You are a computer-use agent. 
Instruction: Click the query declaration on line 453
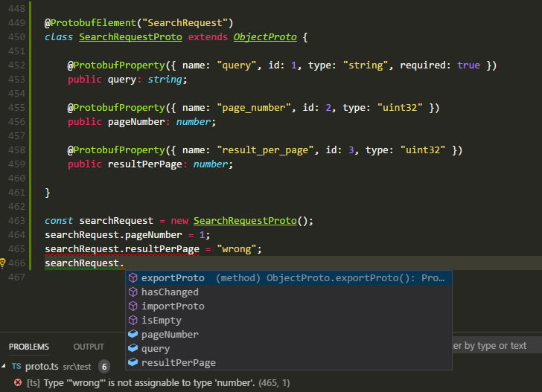(122, 80)
